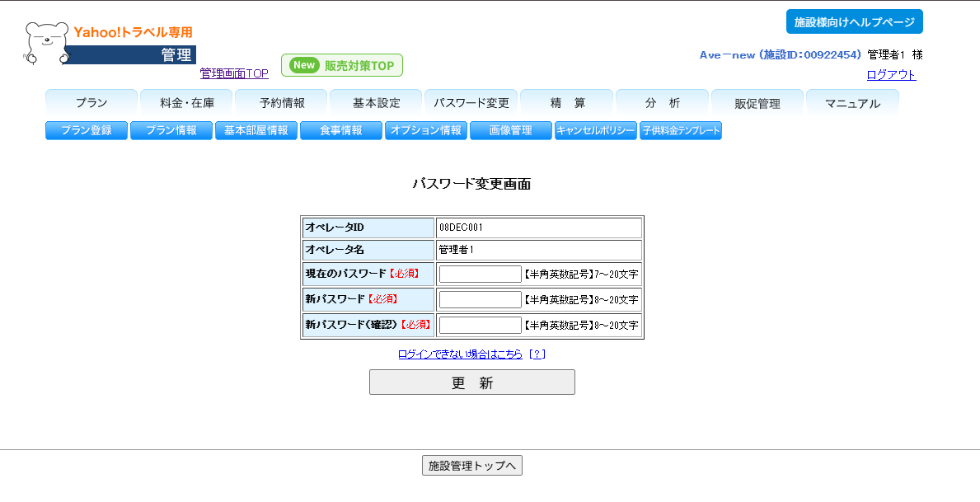The width and height of the screenshot is (980, 502).
Task: Open the 料金・在庫 section
Action: (188, 102)
